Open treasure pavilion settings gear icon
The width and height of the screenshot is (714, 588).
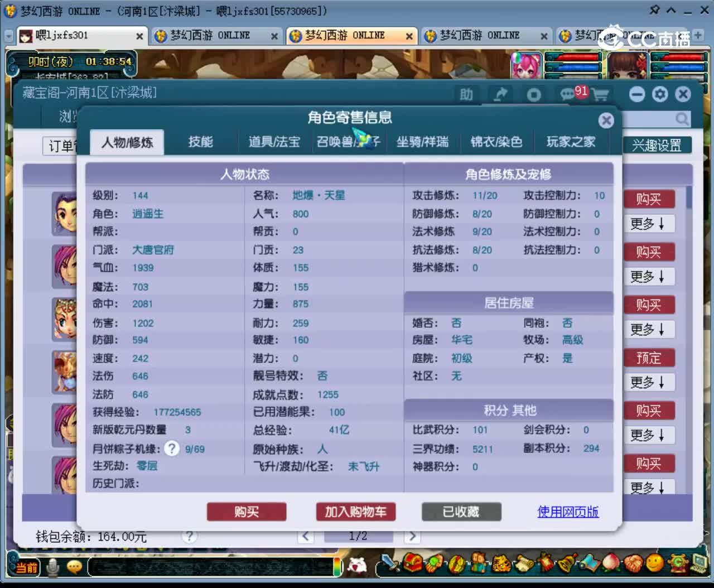(660, 94)
